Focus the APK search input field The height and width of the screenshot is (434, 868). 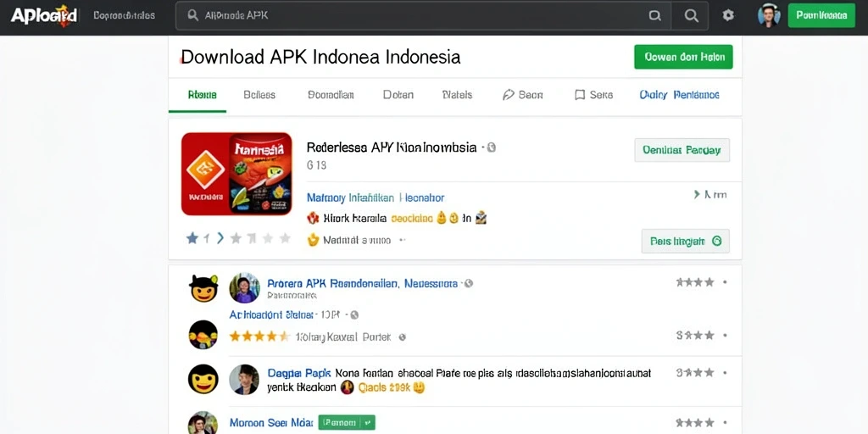pyautogui.click(x=423, y=15)
